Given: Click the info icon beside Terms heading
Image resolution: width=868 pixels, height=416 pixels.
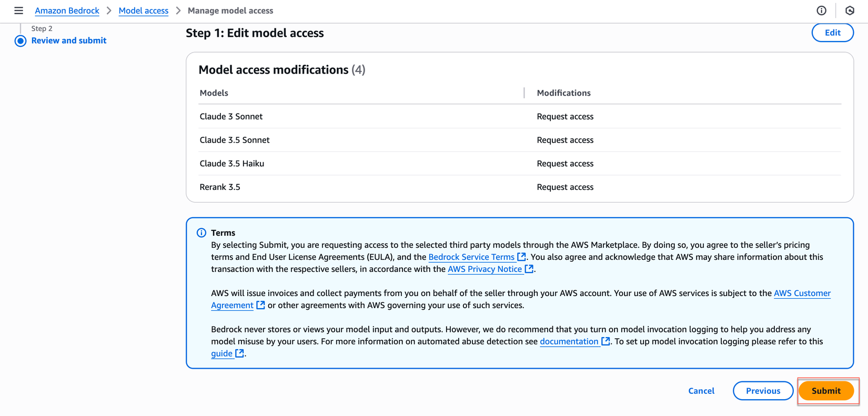Looking at the screenshot, I should tap(201, 232).
